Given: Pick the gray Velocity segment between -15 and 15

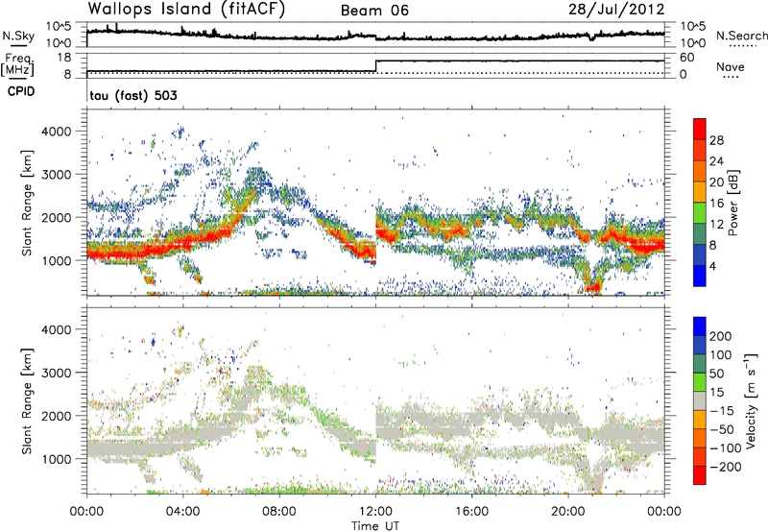Looking at the screenshot, I should 700,400.
